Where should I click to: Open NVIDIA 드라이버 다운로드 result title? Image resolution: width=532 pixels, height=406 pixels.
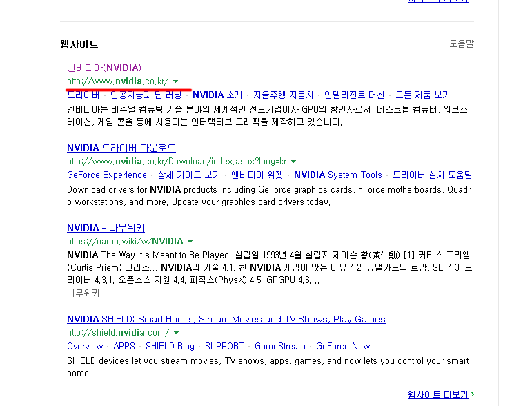click(x=121, y=148)
